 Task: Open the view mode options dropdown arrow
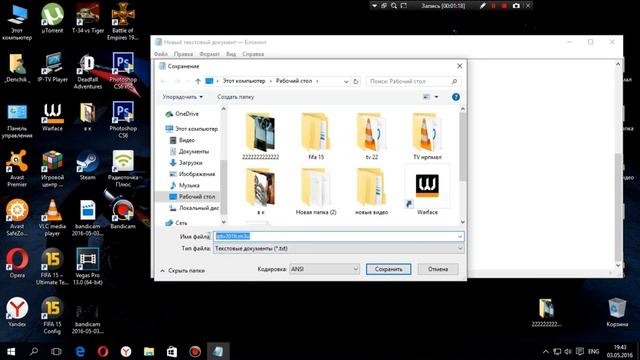tap(436, 97)
